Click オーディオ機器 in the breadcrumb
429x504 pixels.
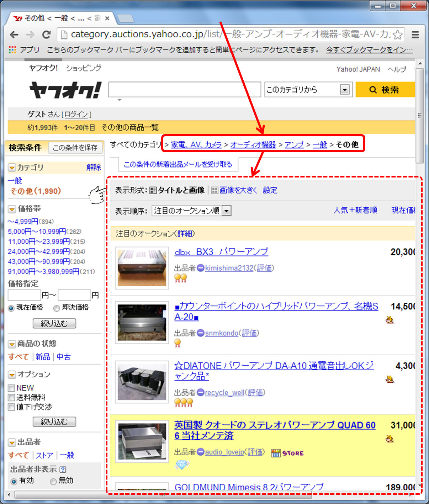(253, 145)
